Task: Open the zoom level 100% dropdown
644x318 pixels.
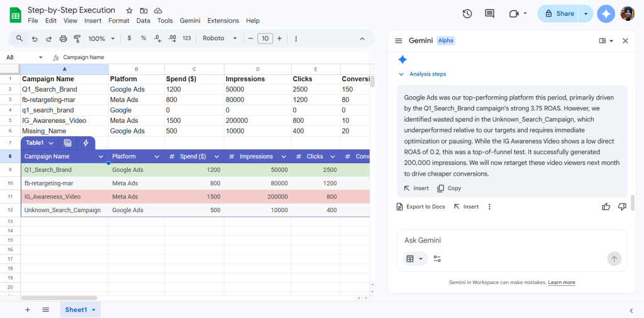Action: point(101,39)
